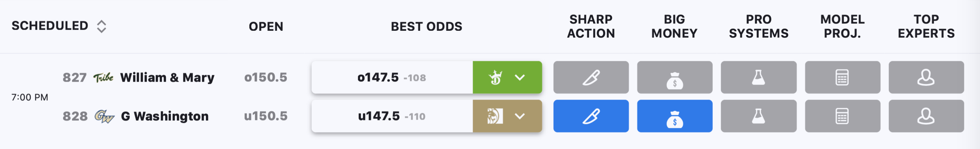Click William & Mary pro systems flask icon
The image size is (980, 149).
(759, 77)
